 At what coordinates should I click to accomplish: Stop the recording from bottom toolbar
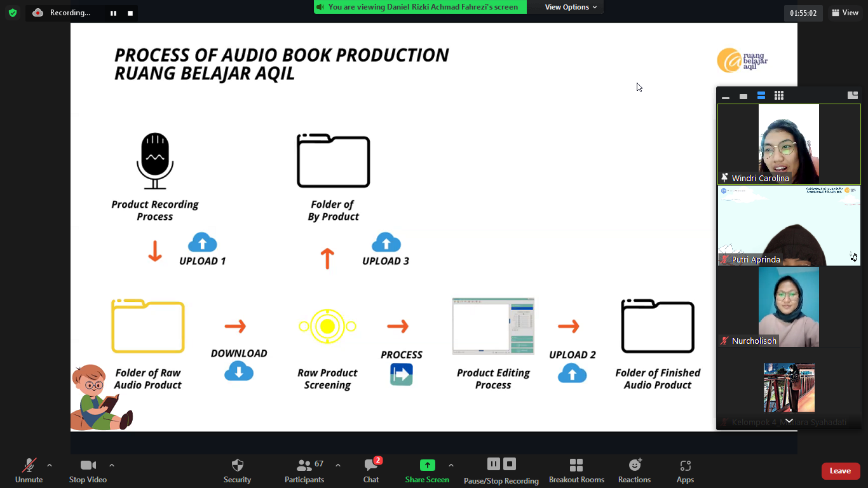pos(510,464)
